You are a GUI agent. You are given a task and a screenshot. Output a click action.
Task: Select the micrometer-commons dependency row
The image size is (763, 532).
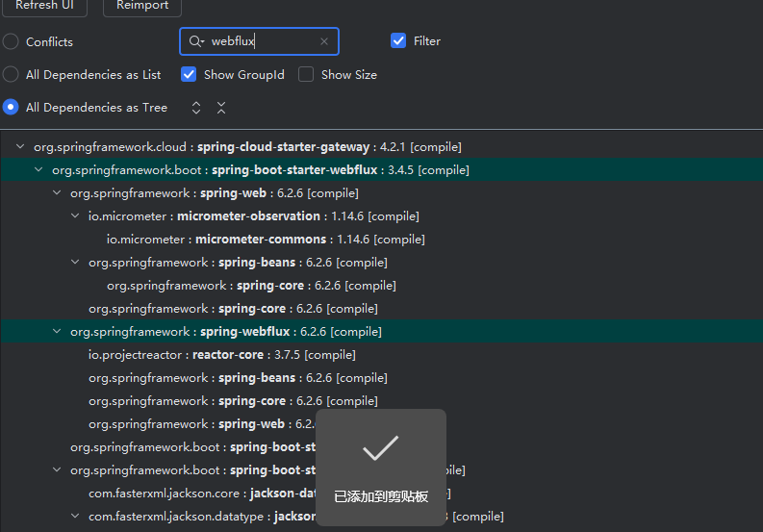point(265,240)
